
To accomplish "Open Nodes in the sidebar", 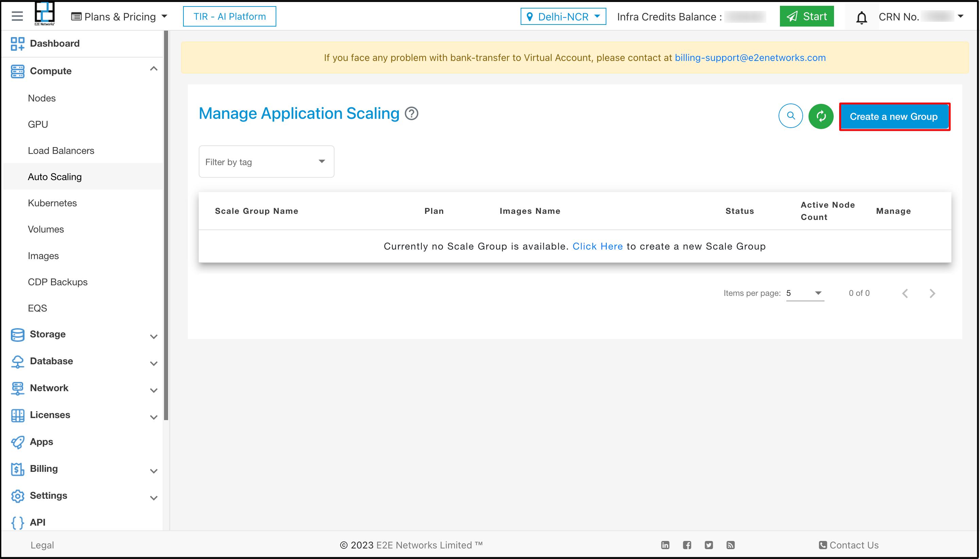I will point(42,98).
